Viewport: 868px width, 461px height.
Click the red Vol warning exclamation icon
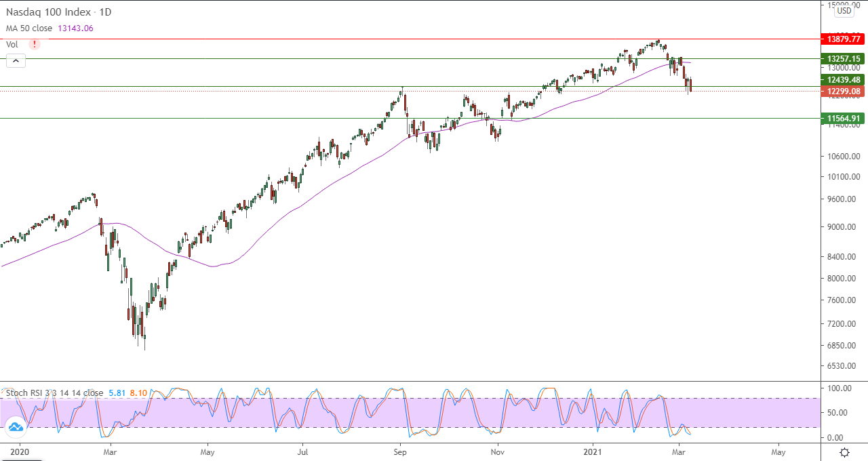35,44
